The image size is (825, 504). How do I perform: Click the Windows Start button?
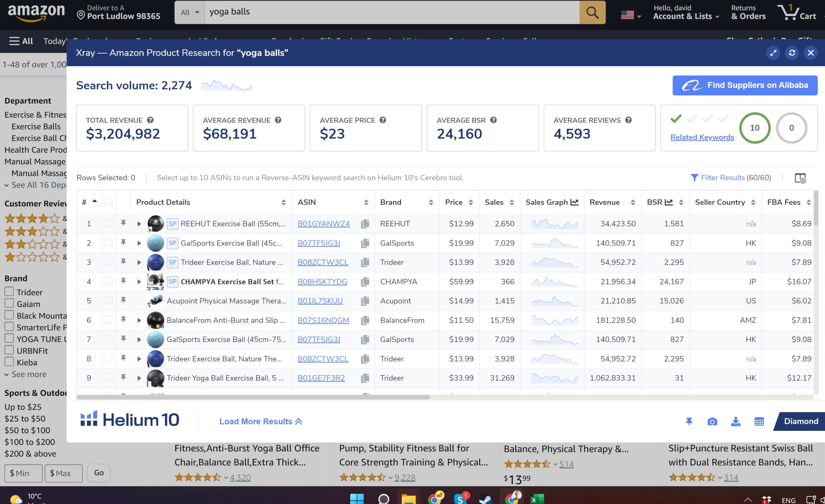357,499
